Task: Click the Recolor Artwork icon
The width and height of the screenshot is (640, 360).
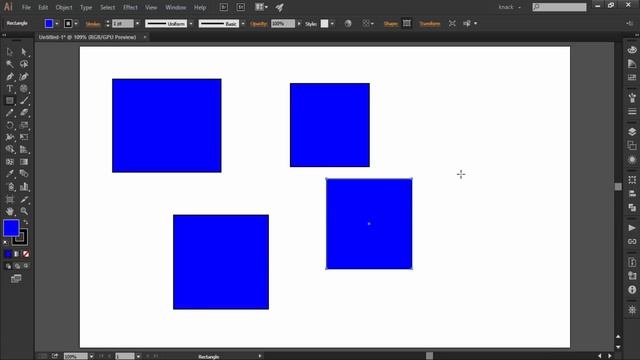Action: click(348, 24)
